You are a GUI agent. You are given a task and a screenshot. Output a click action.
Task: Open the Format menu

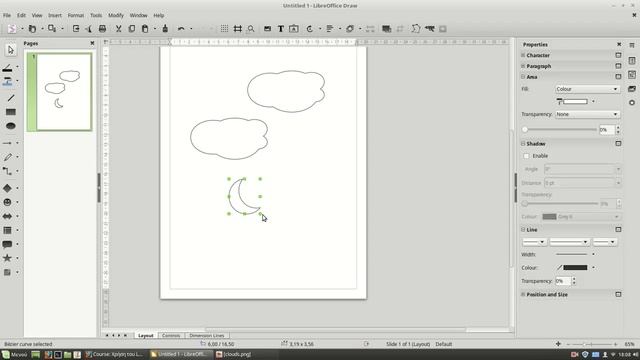(x=76, y=15)
